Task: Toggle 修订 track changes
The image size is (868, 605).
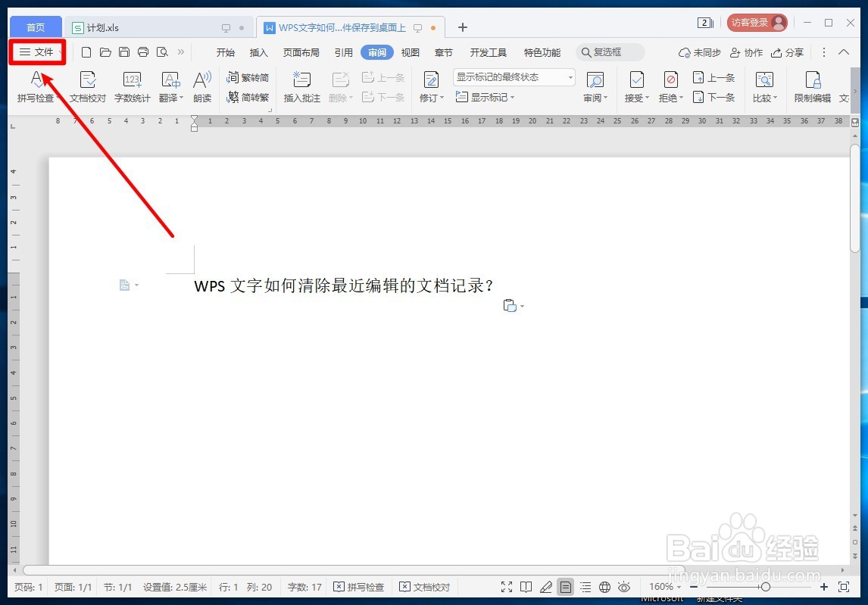Action: 431,87
